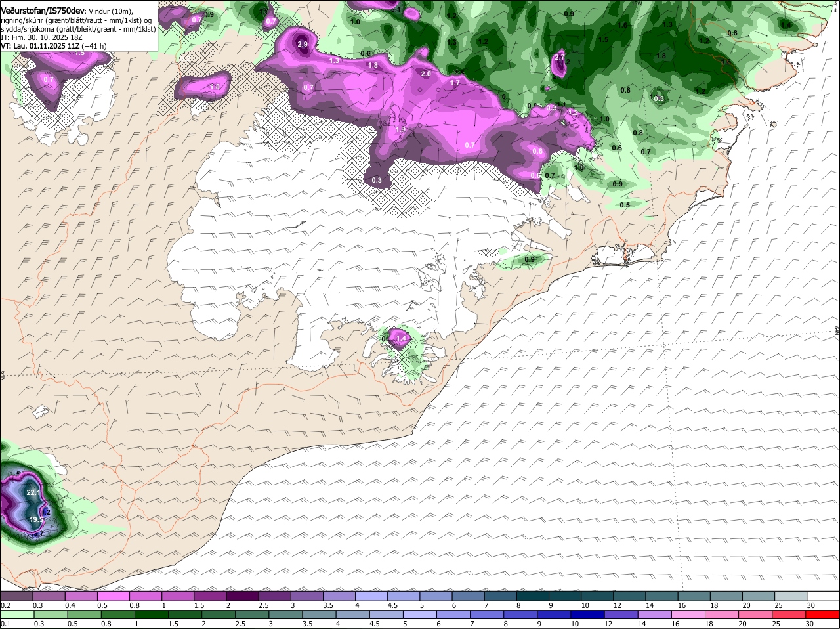Pick the upper legend swatch between 4 and 4.5
The image size is (840, 629).
click(x=373, y=596)
